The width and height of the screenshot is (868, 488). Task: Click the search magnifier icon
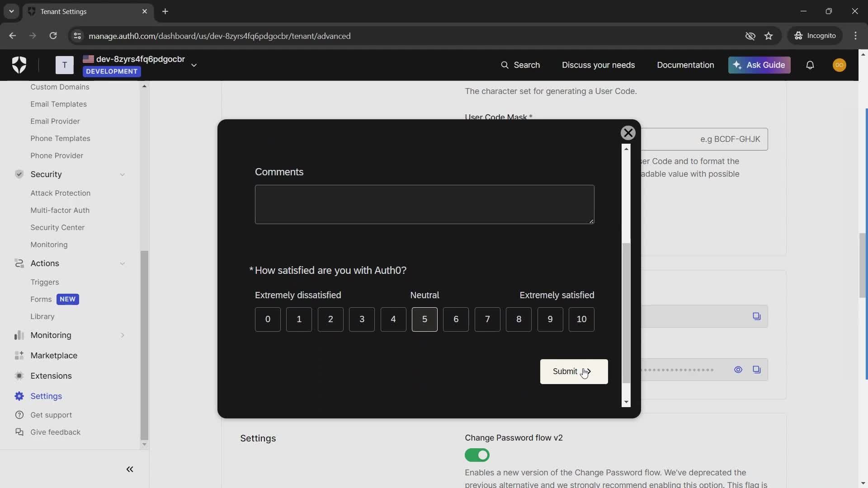click(x=505, y=65)
